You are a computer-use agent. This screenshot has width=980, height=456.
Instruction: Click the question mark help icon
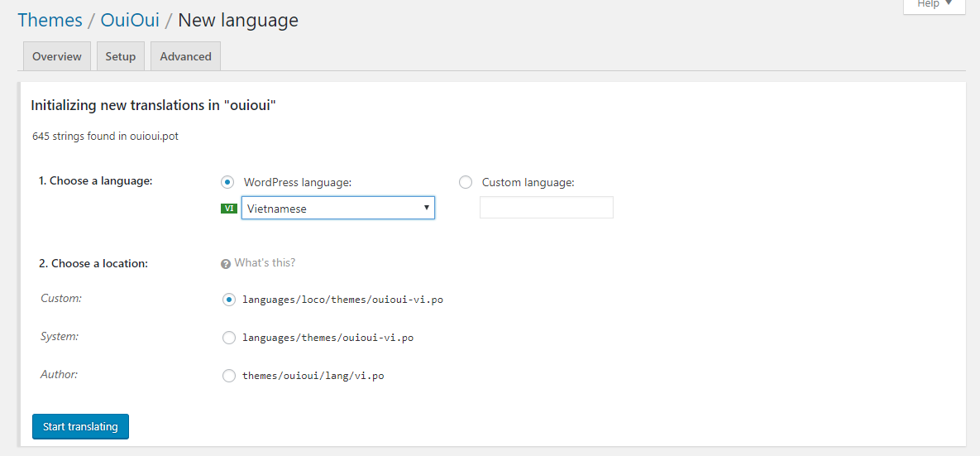click(x=227, y=263)
